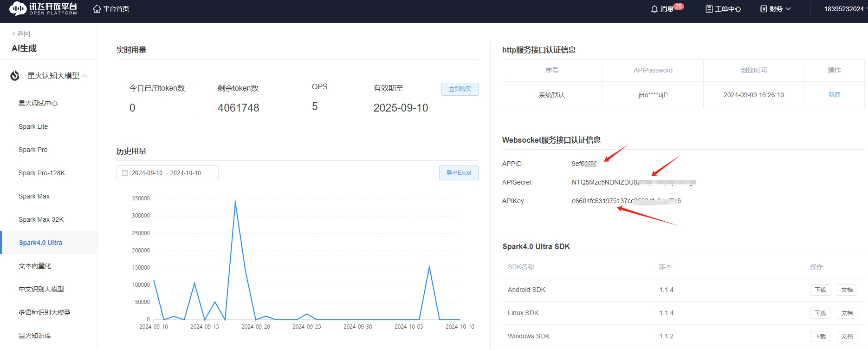Download the Linux SDK

pyautogui.click(x=820, y=313)
